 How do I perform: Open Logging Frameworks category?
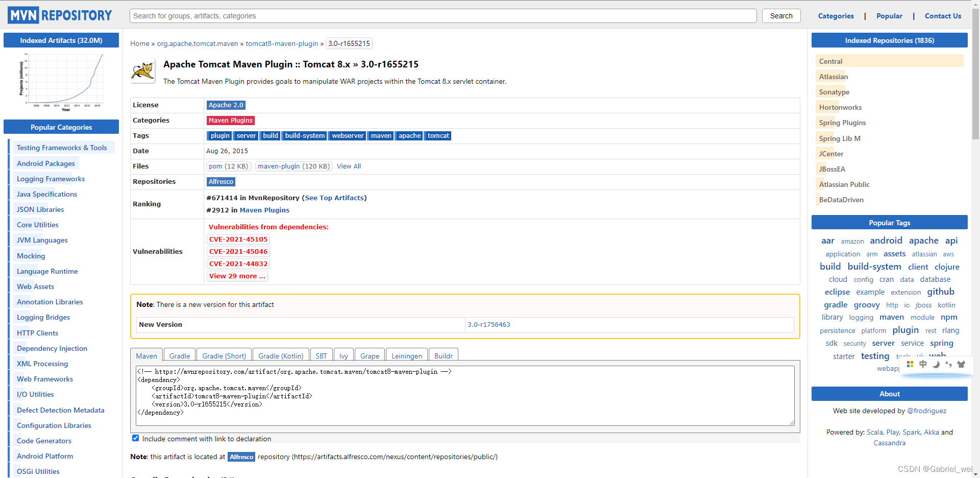(51, 179)
